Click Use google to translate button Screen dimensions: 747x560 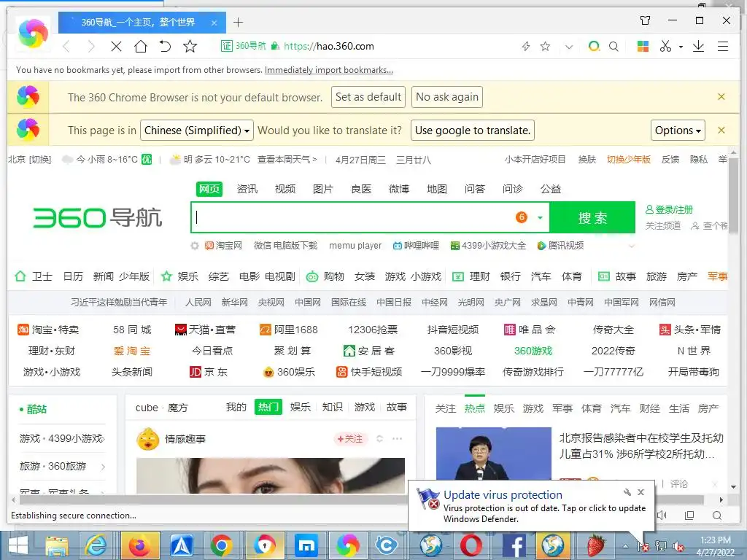click(x=473, y=130)
